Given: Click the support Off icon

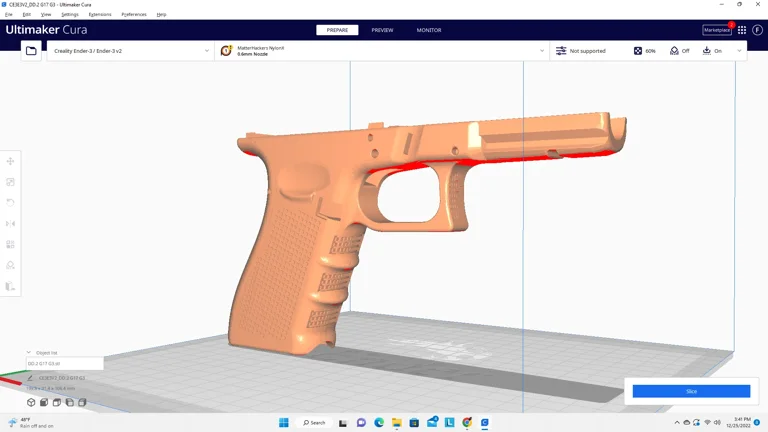Looking at the screenshot, I should [674, 50].
